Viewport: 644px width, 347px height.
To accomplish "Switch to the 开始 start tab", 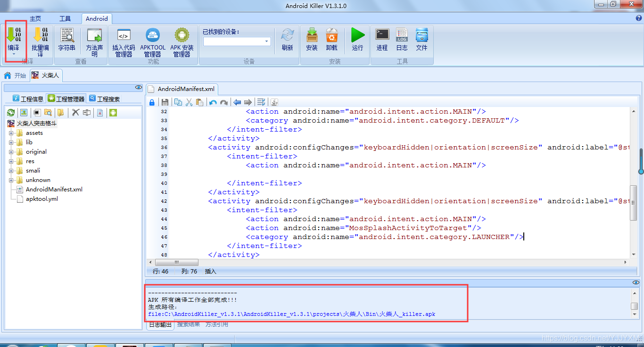I will (x=15, y=75).
